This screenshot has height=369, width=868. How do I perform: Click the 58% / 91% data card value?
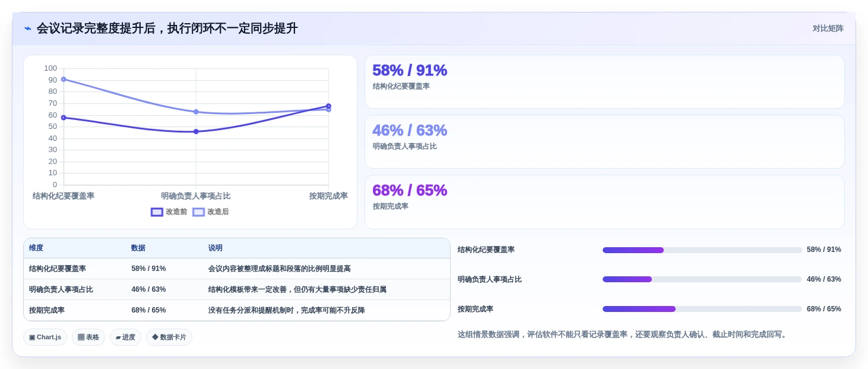pos(410,70)
